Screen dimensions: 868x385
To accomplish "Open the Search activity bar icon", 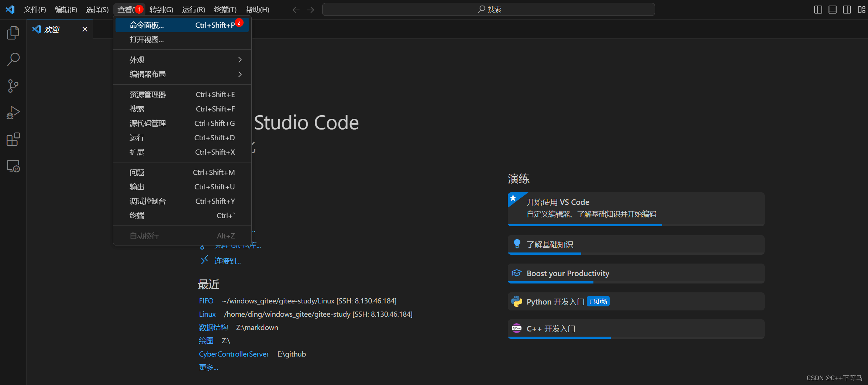I will point(13,59).
